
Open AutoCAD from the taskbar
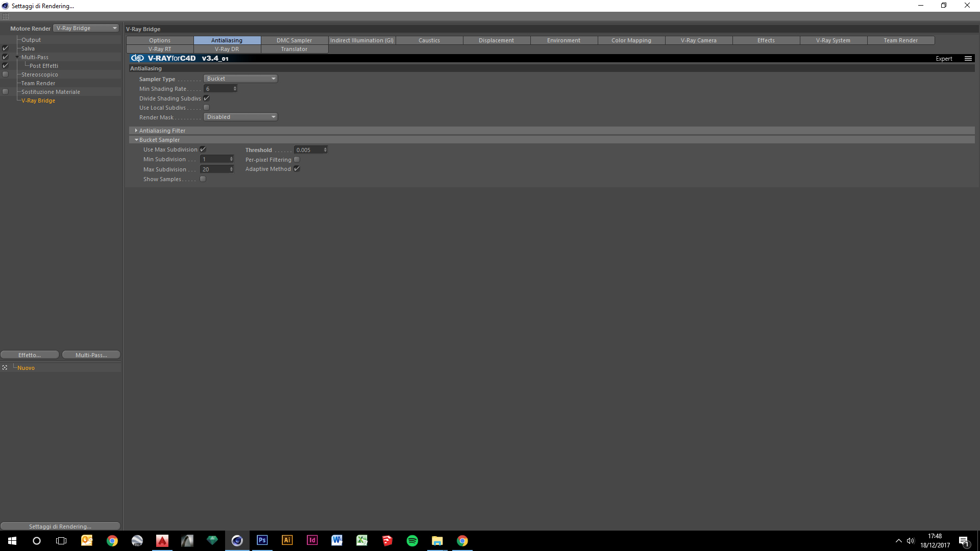pyautogui.click(x=162, y=541)
